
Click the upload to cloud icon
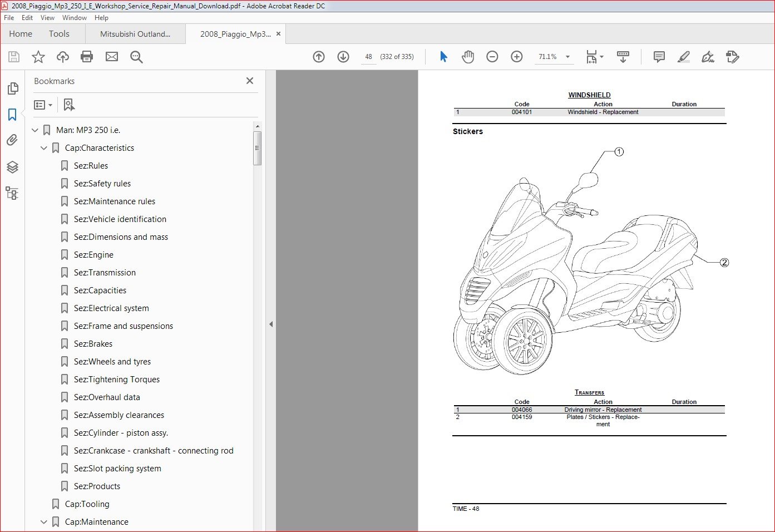click(x=63, y=57)
